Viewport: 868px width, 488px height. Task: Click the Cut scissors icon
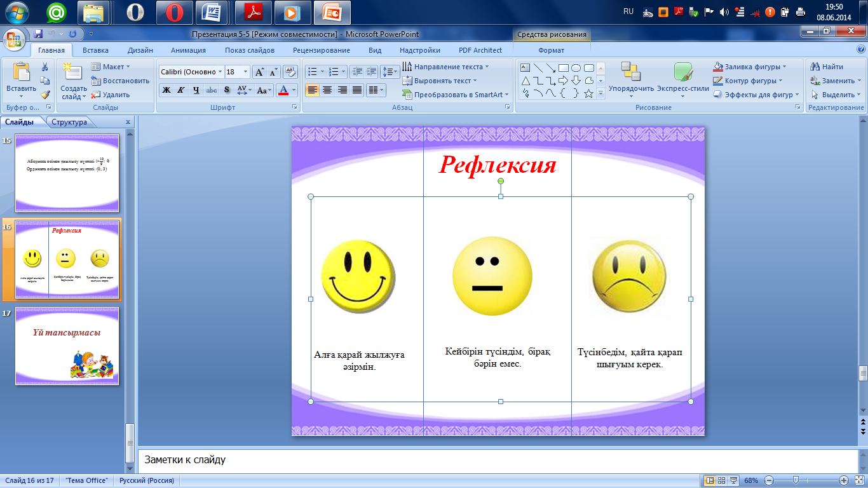tap(44, 67)
